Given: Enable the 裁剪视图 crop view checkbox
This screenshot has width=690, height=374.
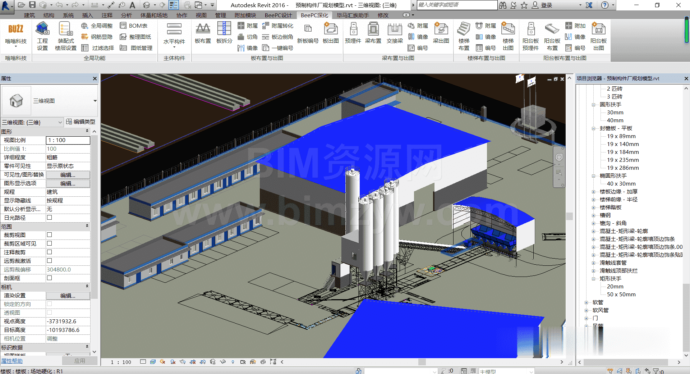Looking at the screenshot, I should pyautogui.click(x=49, y=235).
